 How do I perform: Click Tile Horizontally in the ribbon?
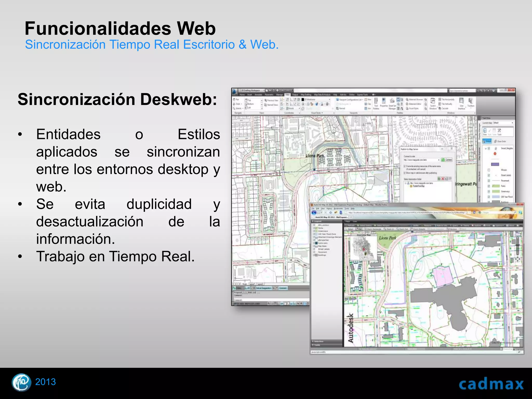[x=447, y=99]
